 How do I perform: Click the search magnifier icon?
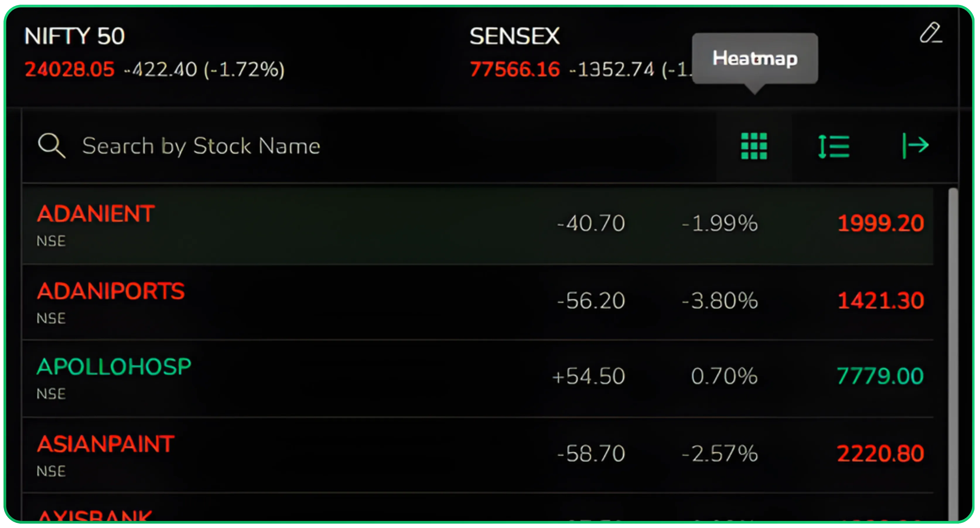(x=52, y=145)
